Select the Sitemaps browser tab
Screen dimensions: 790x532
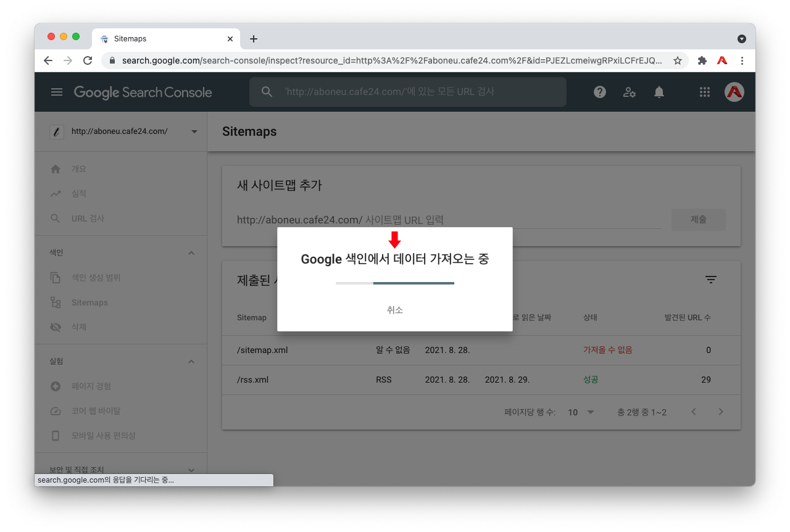(x=165, y=38)
